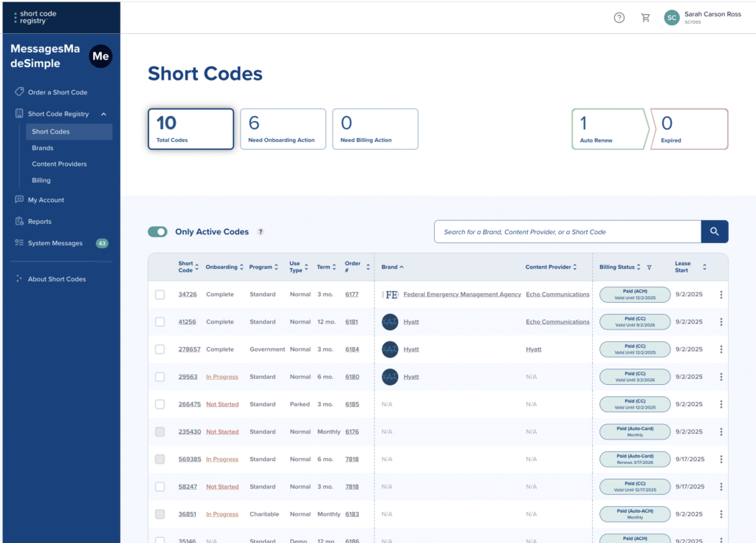Check the box for short code 34726
This screenshot has height=543, width=756.
click(x=160, y=295)
